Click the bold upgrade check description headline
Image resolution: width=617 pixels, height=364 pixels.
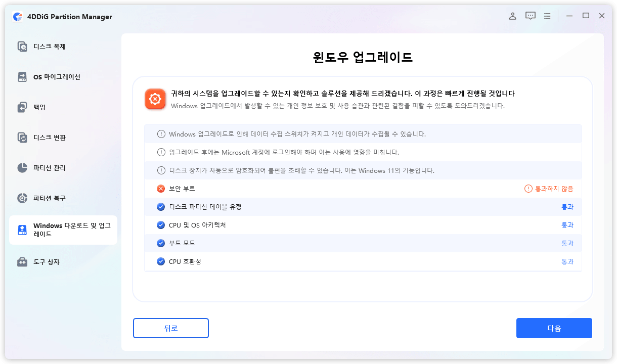pyautogui.click(x=343, y=94)
